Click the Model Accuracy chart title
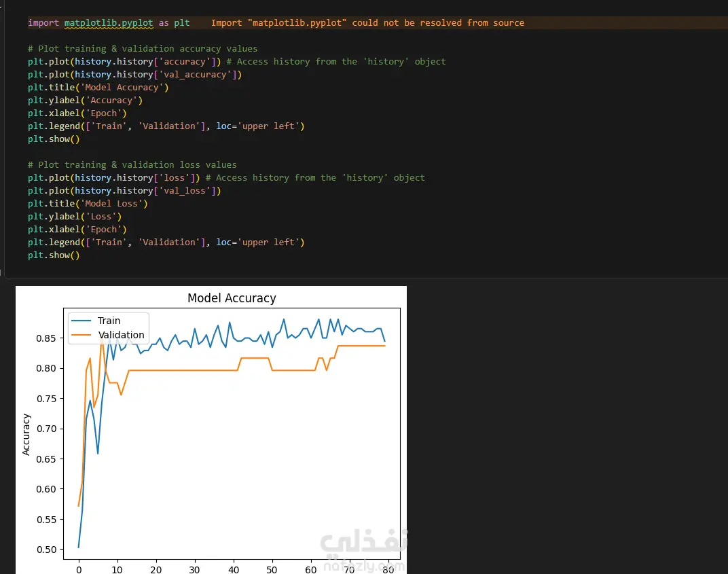Screen dimensions: 728x574 coord(232,298)
